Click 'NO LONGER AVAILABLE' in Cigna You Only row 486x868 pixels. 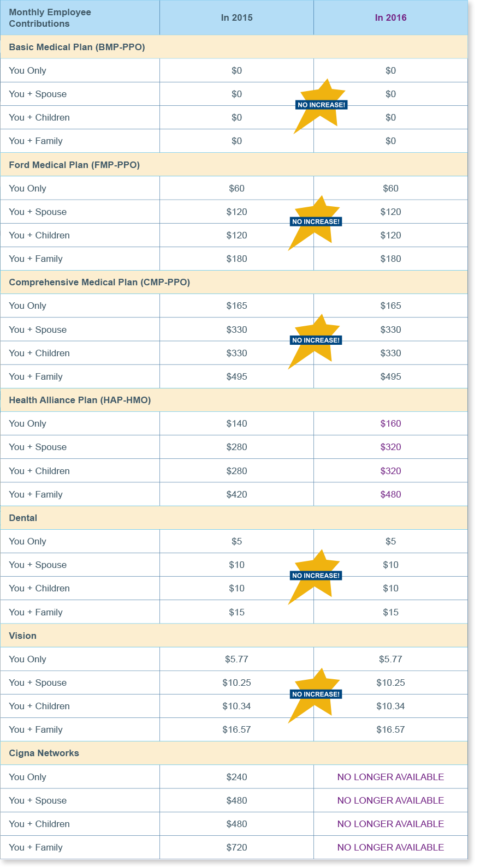coord(390,777)
